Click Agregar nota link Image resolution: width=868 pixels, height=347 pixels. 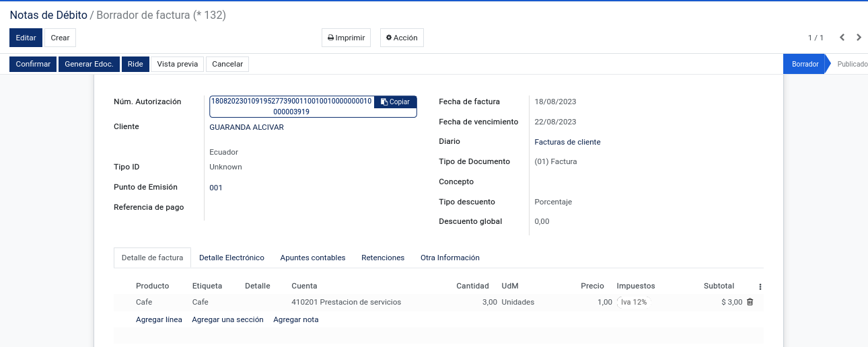pos(296,319)
